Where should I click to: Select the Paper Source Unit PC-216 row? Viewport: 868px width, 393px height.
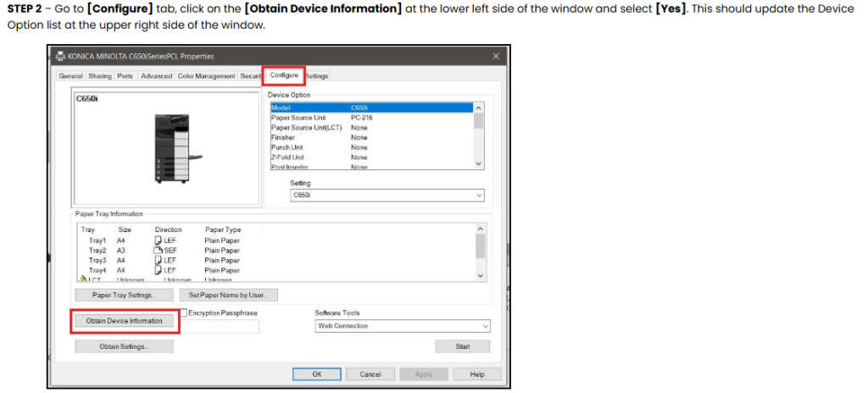click(371, 118)
